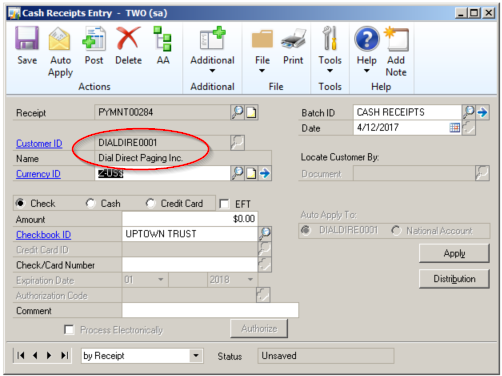Viewport: 502px width, 376px height.
Task: Click the Customer ID field DIALDIRE0001
Action: pos(163,143)
